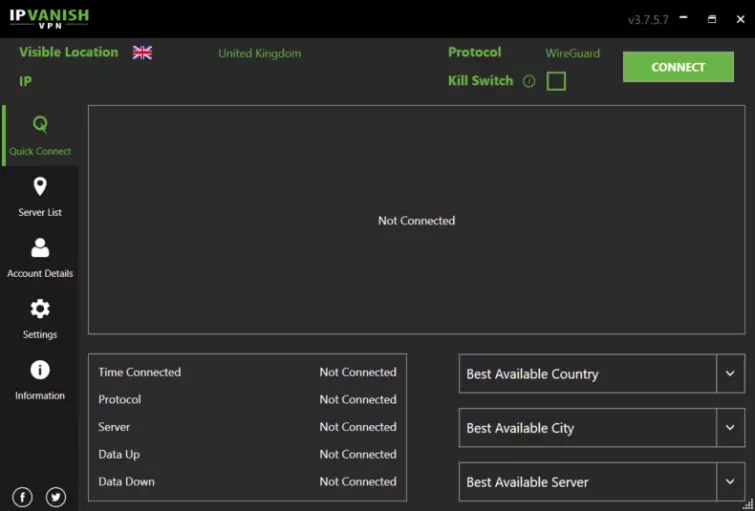Expand the Best Available Server dropdown
The height and width of the screenshot is (511, 755).
[730, 482]
